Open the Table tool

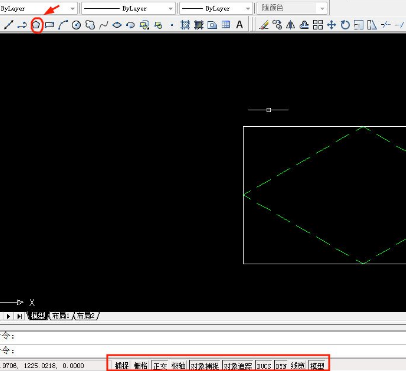click(x=226, y=24)
